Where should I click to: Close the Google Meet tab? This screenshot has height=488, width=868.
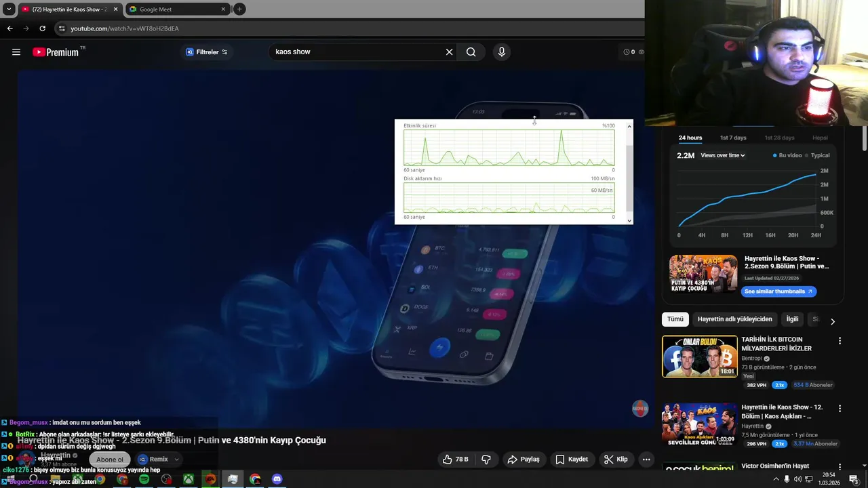(x=224, y=9)
